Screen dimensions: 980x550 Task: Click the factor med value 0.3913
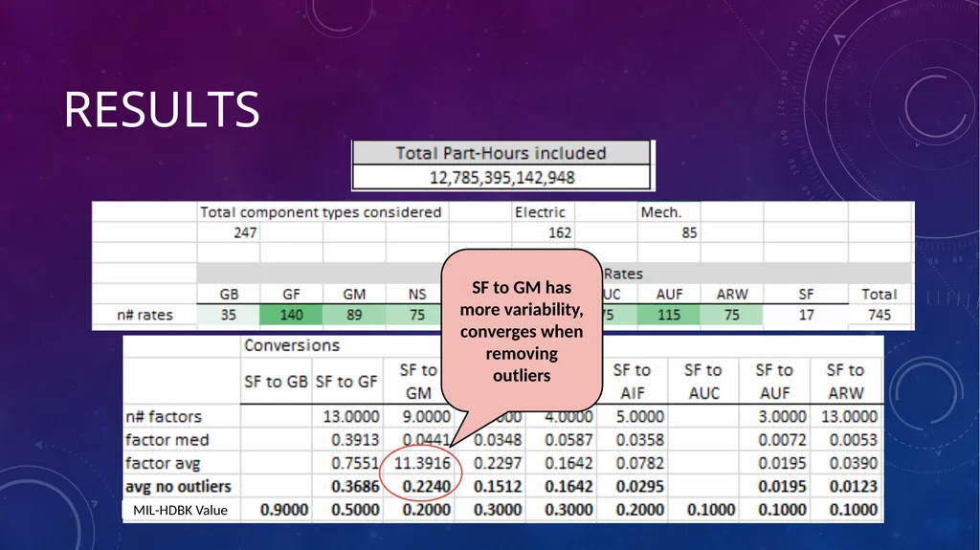click(355, 440)
